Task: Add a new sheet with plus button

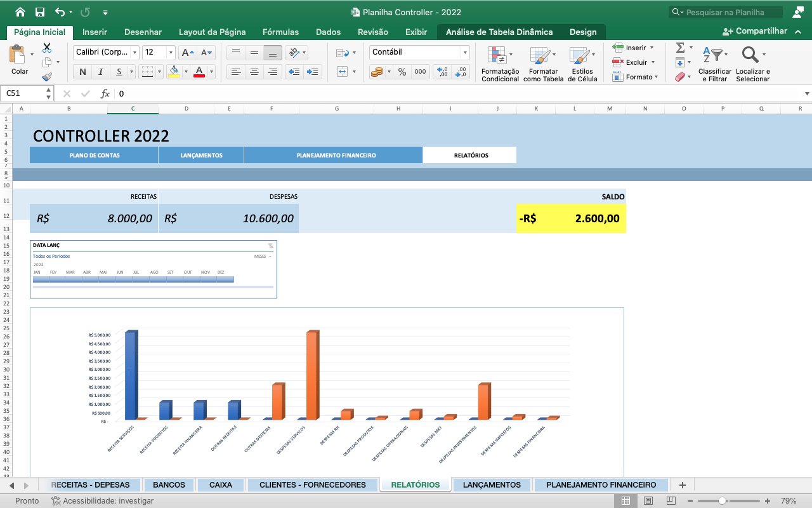Action: [683, 485]
